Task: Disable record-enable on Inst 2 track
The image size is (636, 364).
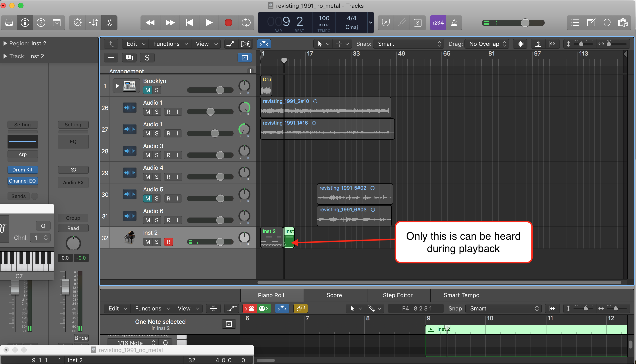Action: click(x=169, y=241)
